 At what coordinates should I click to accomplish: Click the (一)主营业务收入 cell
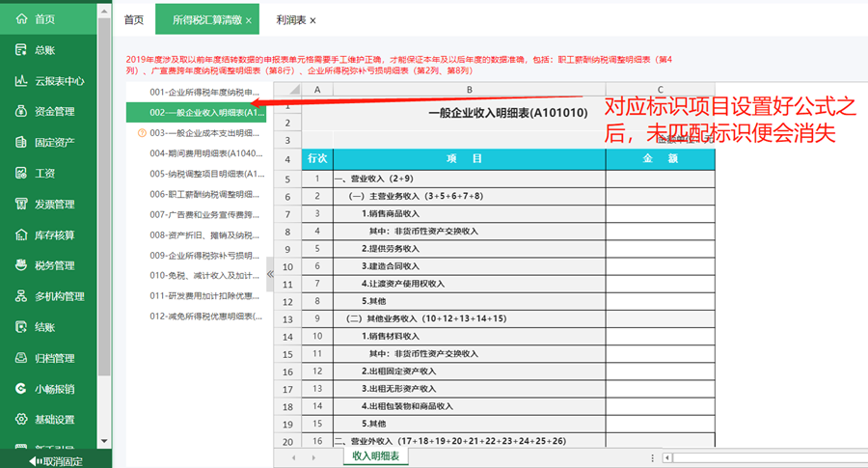click(470, 196)
